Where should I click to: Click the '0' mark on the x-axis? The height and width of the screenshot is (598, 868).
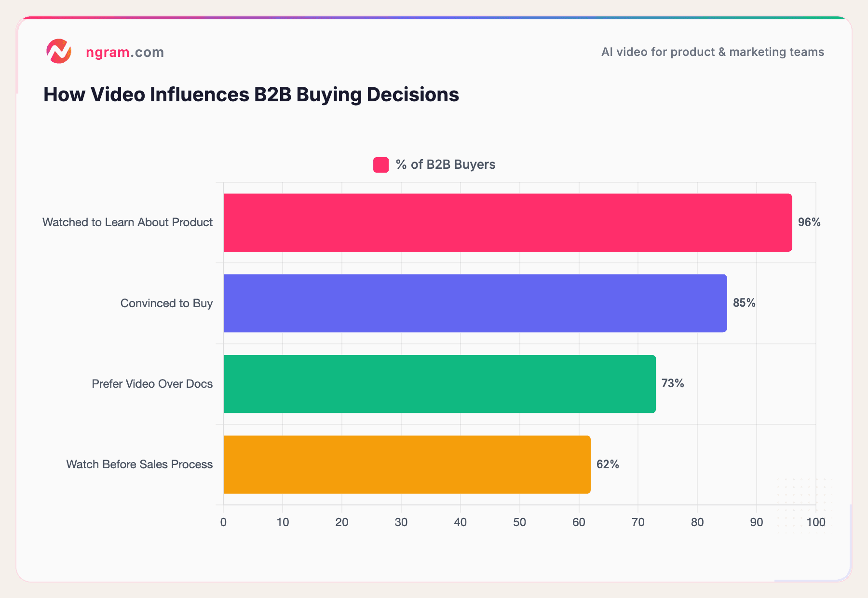click(x=223, y=522)
